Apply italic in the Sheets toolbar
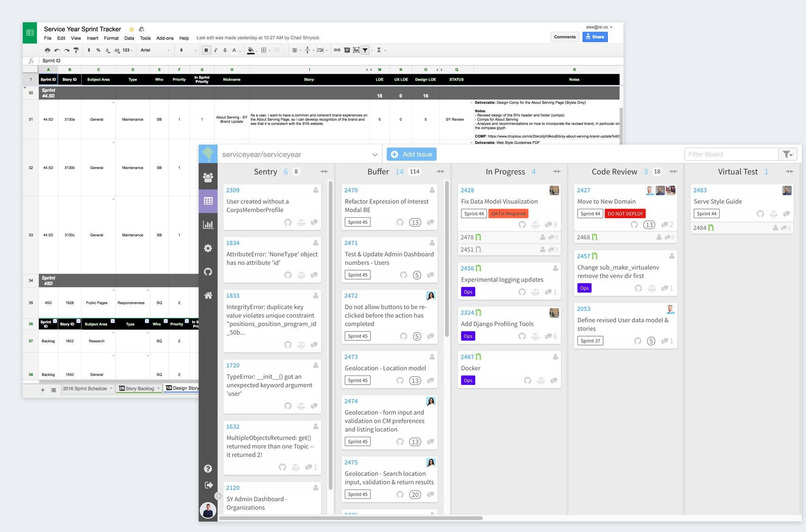The image size is (806, 532). pos(215,50)
